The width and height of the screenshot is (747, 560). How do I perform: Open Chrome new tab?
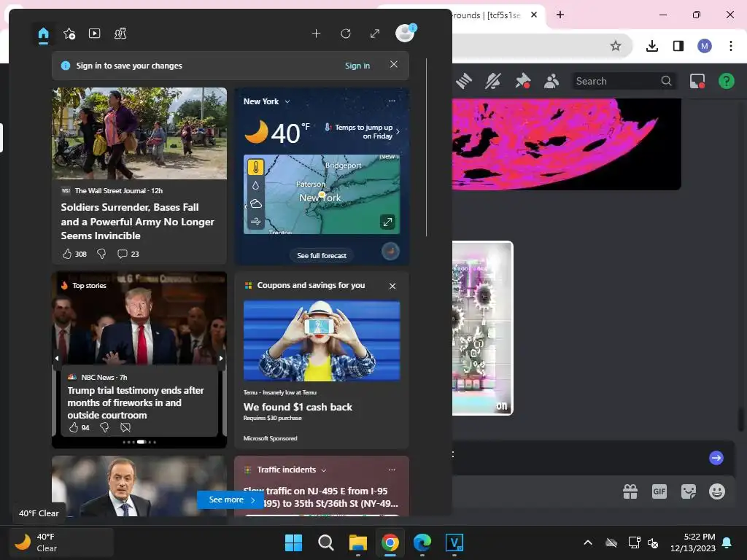[560, 15]
